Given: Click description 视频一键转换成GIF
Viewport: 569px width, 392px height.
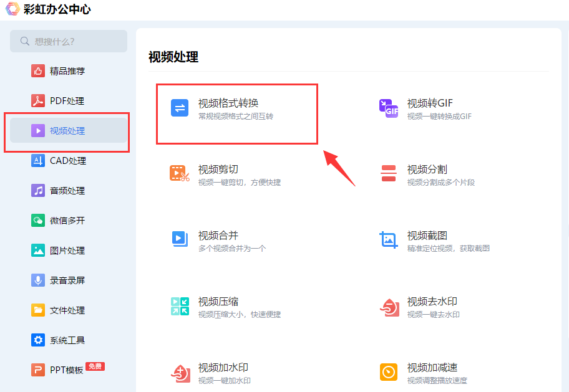Looking at the screenshot, I should point(439,117).
